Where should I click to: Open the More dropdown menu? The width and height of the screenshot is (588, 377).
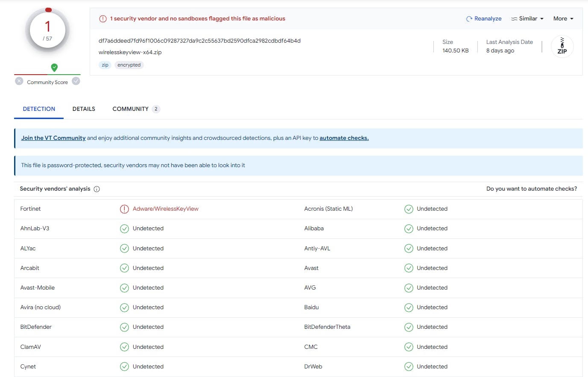[x=563, y=19]
